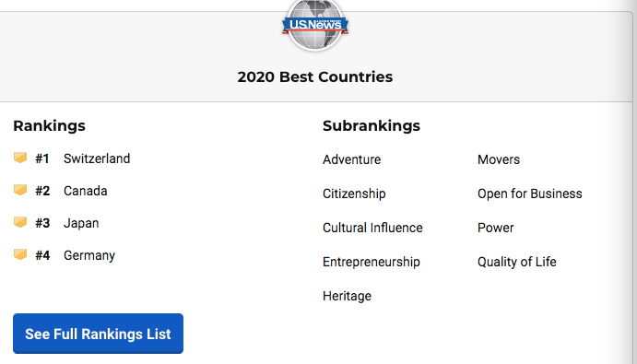637x364 pixels.
Task: Select Japan in the rankings list
Action: click(81, 223)
